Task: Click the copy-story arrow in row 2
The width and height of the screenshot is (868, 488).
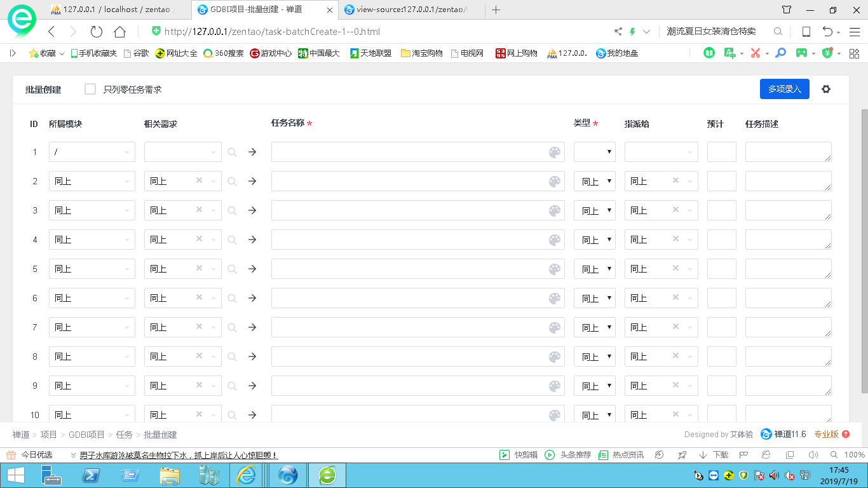Action: pyautogui.click(x=252, y=181)
